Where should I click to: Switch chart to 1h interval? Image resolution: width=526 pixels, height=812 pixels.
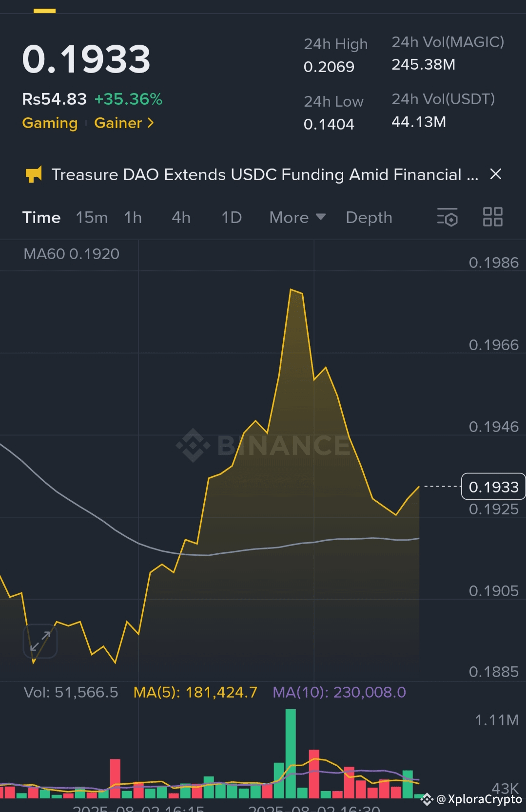[133, 217]
